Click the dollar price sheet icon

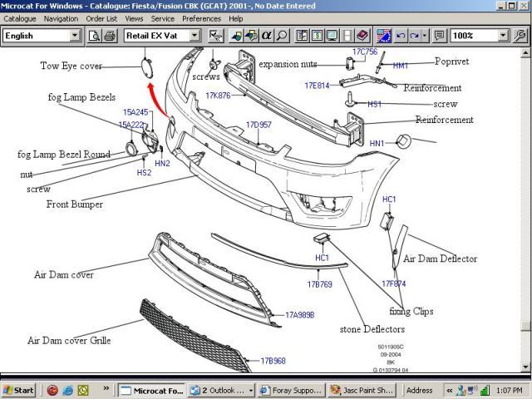click(x=317, y=36)
